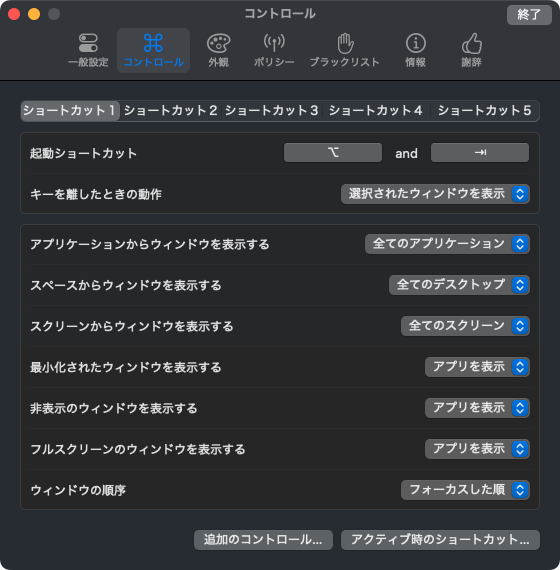Open the 全てのアプリケーション dropdown
Viewport: 560px width, 570px height.
click(447, 244)
